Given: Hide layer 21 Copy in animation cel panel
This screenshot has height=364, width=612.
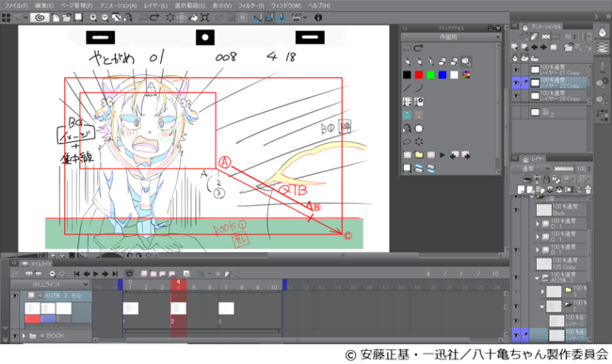Looking at the screenshot, I should click(x=516, y=71).
